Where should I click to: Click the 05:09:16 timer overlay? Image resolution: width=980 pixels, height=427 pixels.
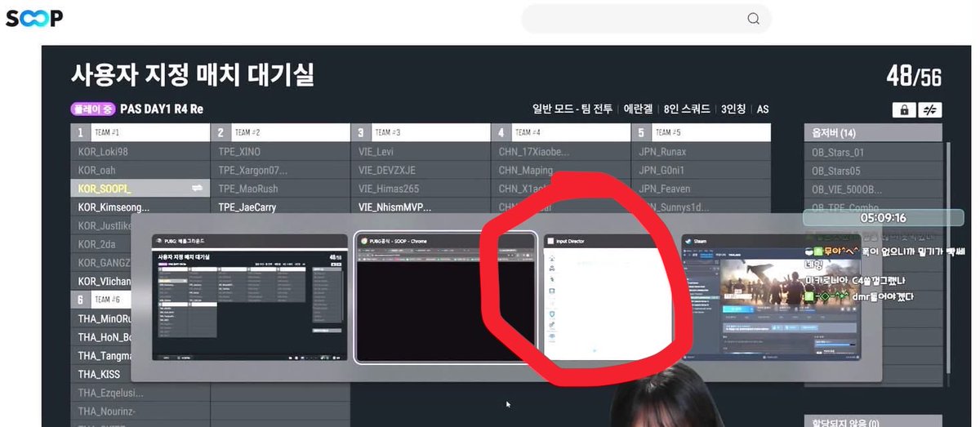click(884, 218)
